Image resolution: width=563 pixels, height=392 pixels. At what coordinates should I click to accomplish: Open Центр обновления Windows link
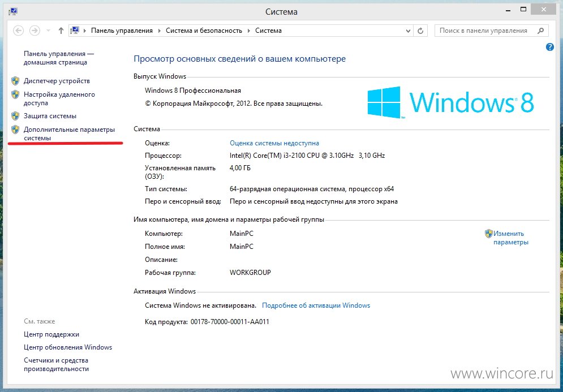click(x=68, y=347)
